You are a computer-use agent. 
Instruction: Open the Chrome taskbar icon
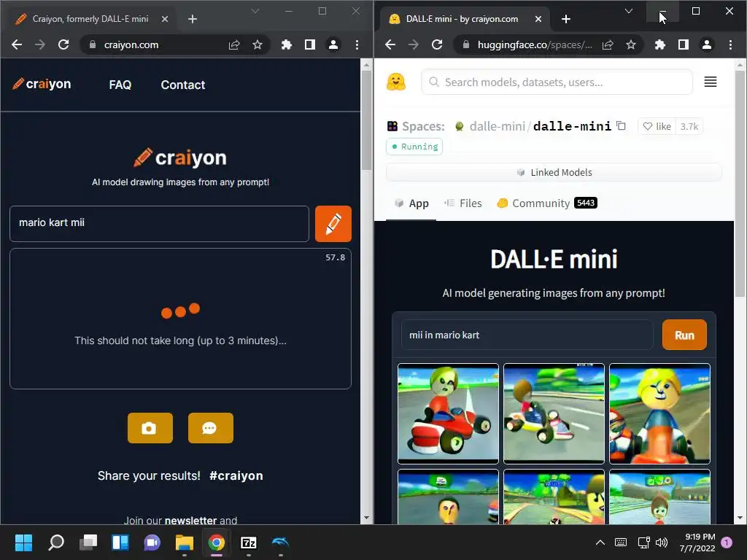tap(216, 542)
